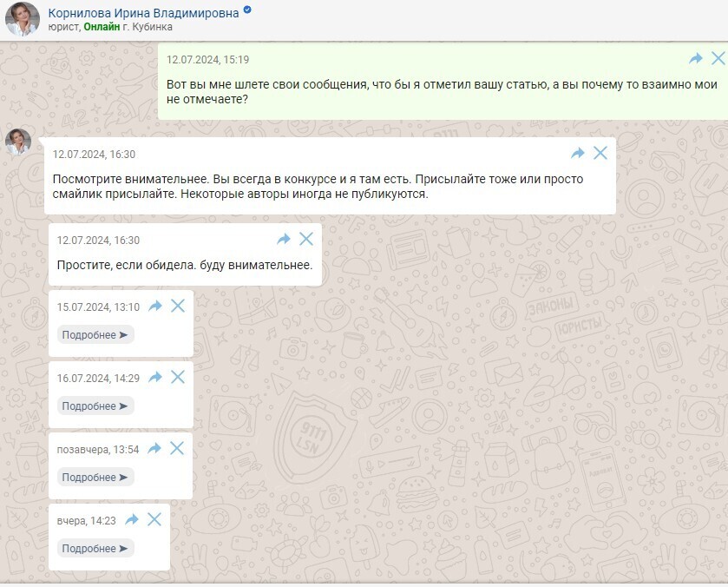Expand 'Подробнее' in позавчера 13:54 message
The width and height of the screenshot is (728, 587).
pos(95,478)
